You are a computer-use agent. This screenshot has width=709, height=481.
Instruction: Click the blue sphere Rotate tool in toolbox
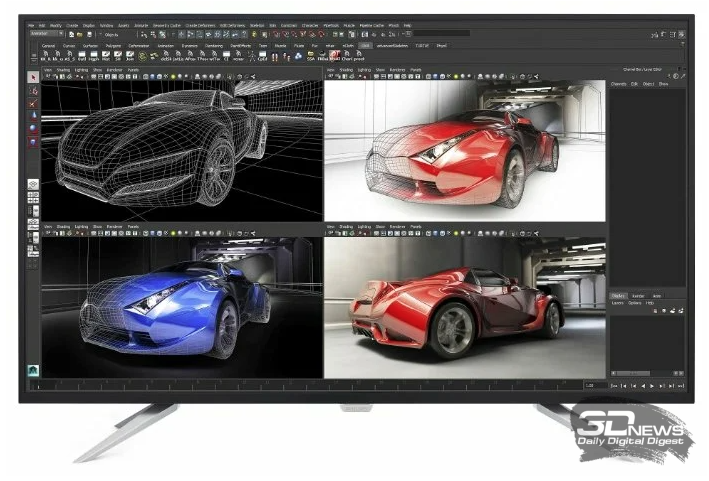pos(33,128)
